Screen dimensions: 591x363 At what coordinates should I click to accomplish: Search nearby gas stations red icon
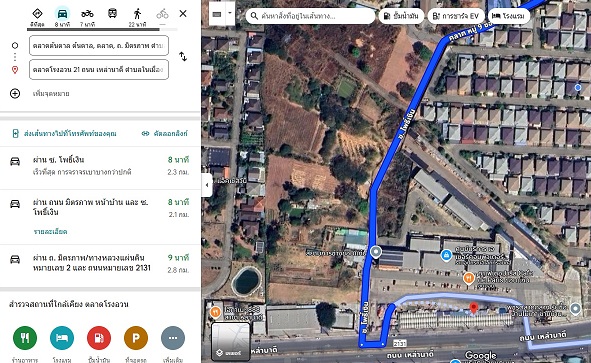[x=99, y=338]
